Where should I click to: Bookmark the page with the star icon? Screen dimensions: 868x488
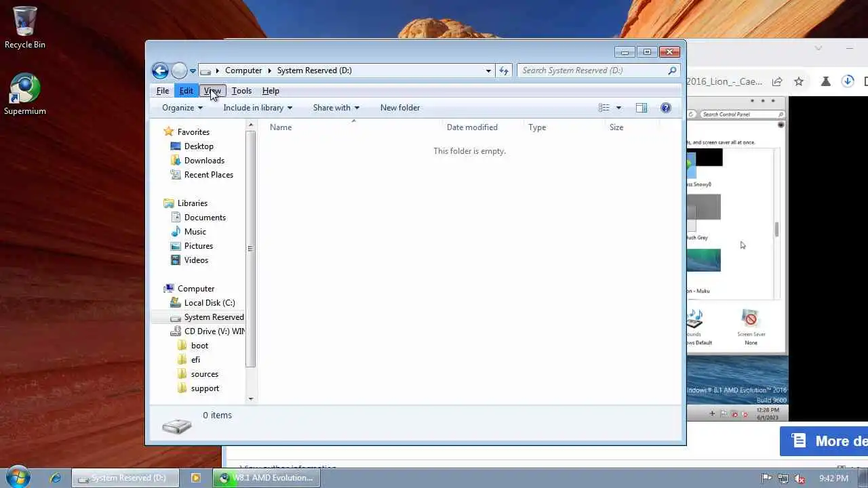click(799, 81)
